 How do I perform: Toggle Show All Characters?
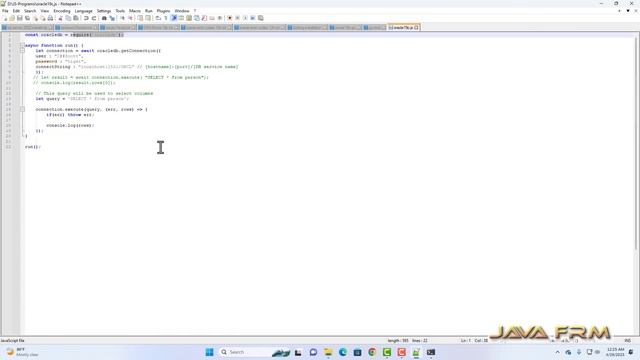(x=165, y=18)
